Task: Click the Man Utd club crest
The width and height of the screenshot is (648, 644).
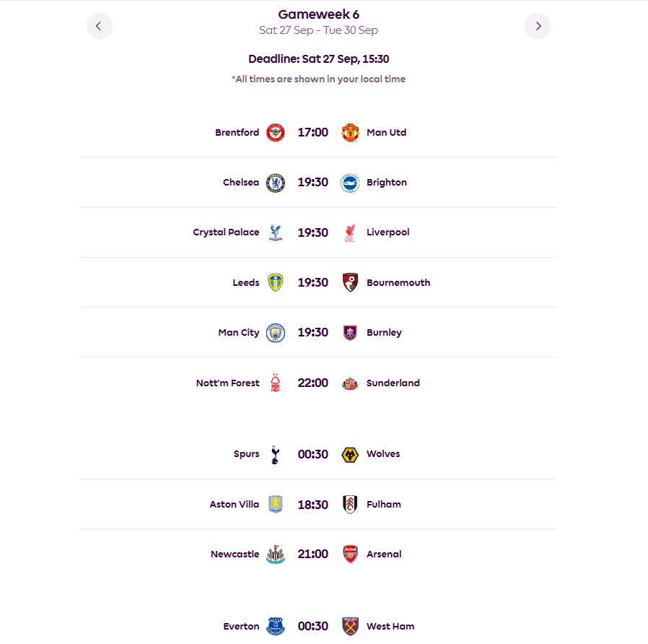Action: 350,133
